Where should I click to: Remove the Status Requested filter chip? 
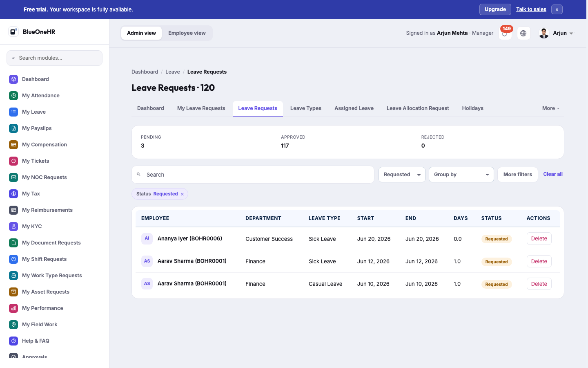[x=182, y=194]
